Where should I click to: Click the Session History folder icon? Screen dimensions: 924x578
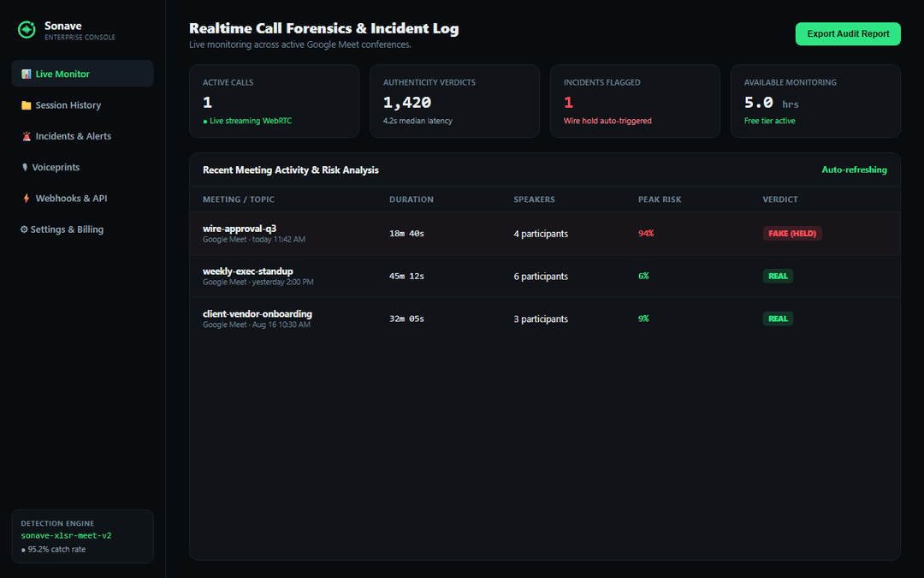click(26, 105)
